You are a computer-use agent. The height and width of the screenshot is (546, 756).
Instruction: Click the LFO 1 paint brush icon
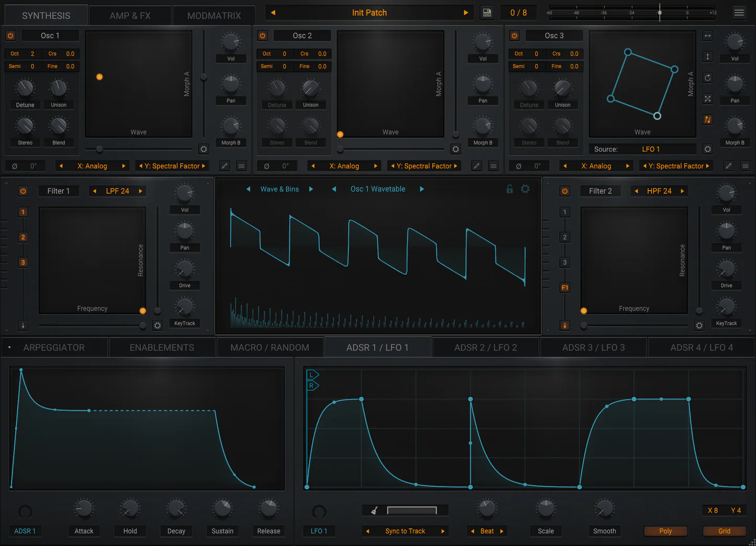click(x=374, y=510)
